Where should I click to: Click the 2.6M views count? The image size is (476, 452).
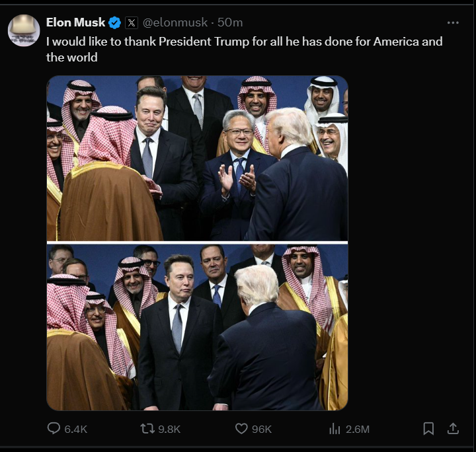[x=358, y=429]
